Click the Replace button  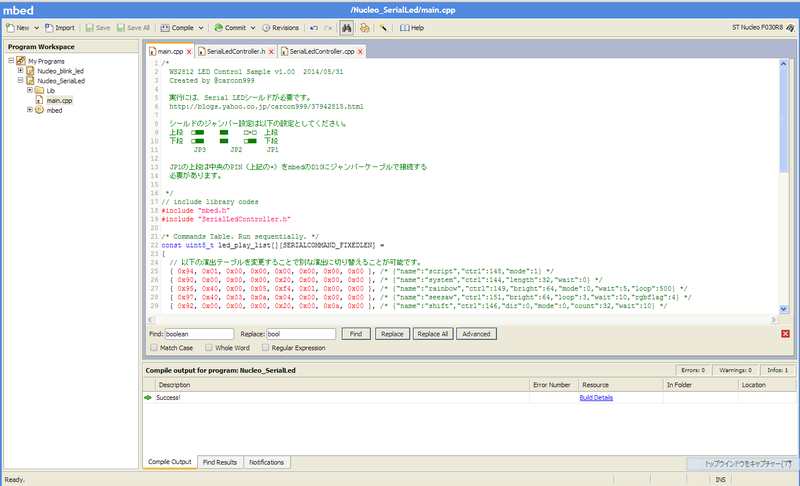(392, 334)
